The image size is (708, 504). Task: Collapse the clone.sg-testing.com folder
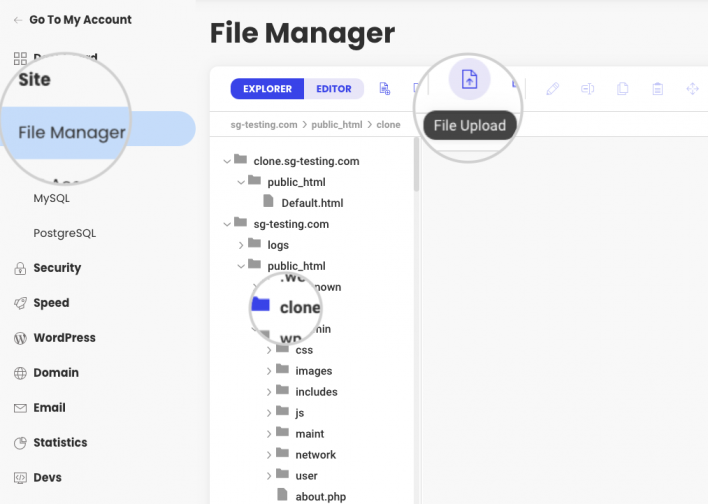point(227,161)
